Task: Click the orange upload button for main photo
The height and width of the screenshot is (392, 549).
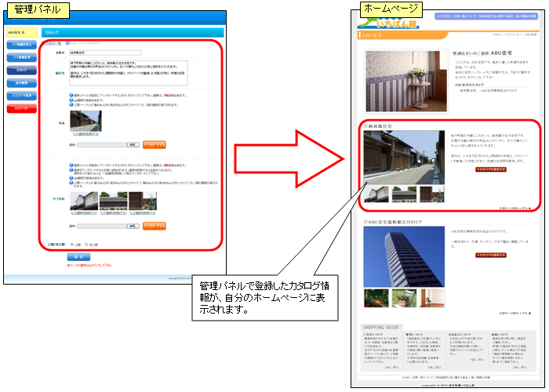Action: 155,144
